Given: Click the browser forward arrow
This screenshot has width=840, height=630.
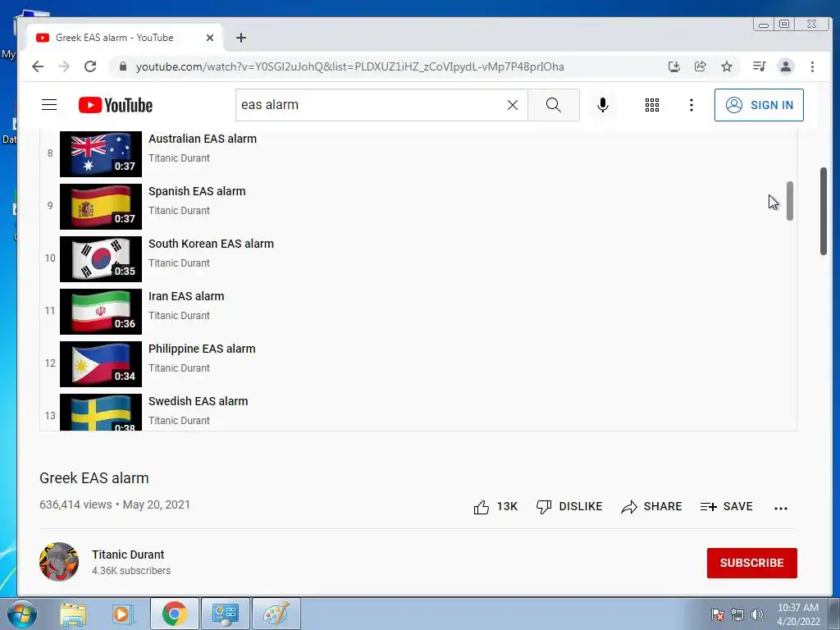Looking at the screenshot, I should [x=64, y=66].
